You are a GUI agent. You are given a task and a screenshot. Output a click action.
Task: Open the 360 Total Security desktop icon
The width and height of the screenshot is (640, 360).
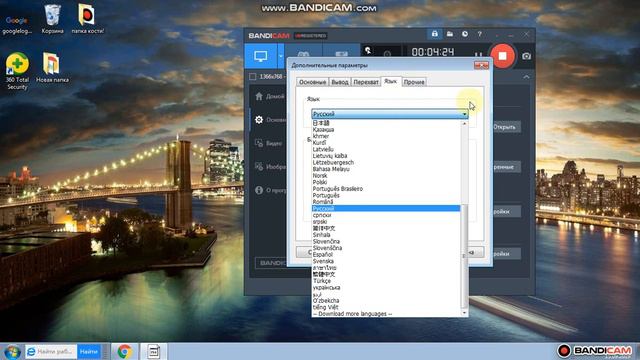point(17,71)
